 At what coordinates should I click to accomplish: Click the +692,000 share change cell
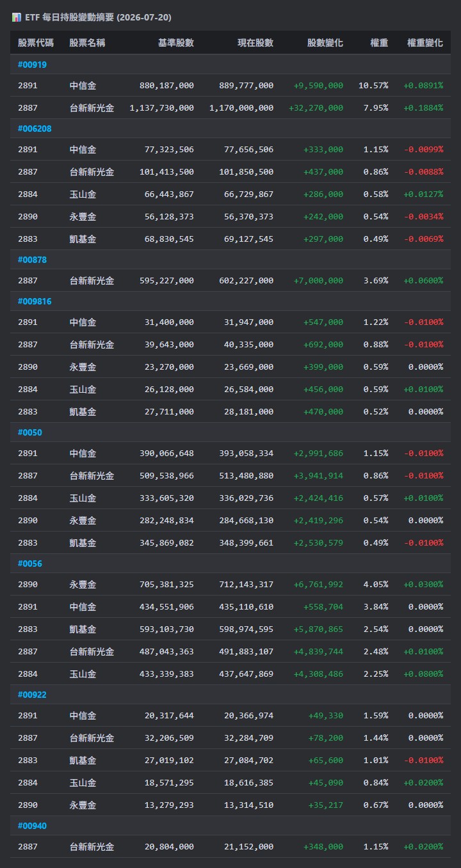coord(323,344)
